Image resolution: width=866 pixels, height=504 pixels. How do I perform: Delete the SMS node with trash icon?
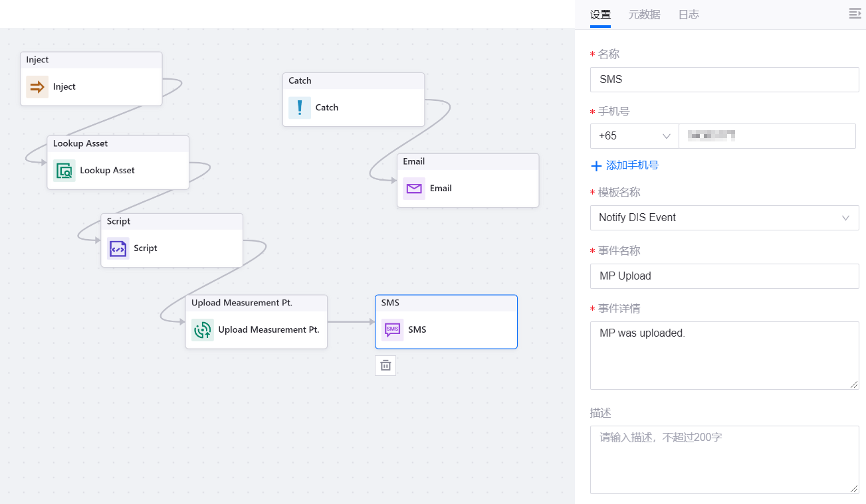pos(385,365)
